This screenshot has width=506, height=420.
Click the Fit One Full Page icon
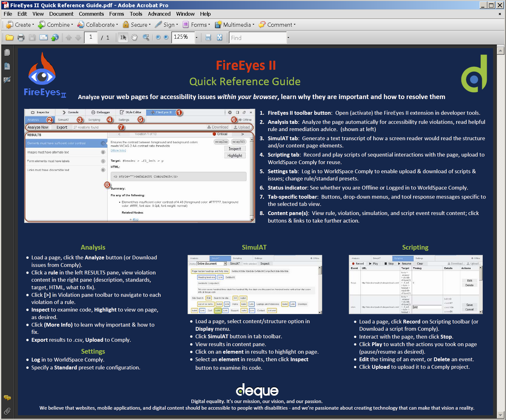click(219, 38)
